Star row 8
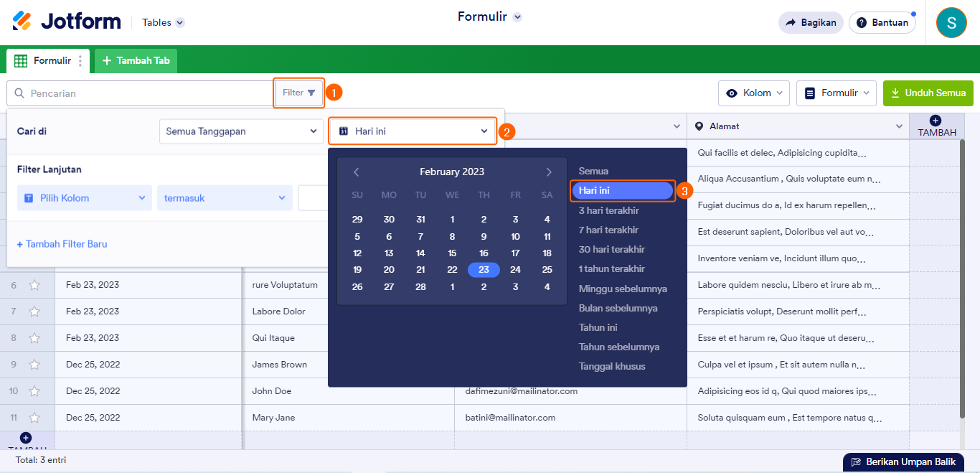The image size is (980, 473). [x=34, y=338]
